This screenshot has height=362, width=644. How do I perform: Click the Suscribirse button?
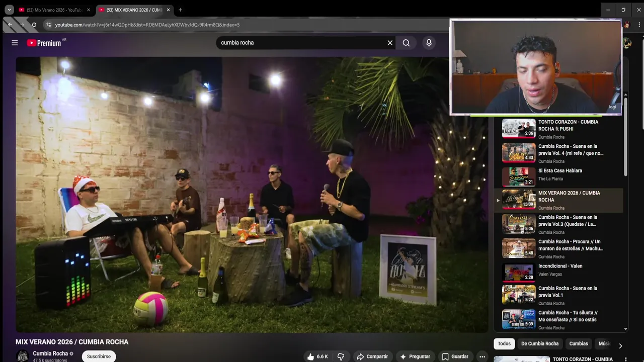(99, 356)
